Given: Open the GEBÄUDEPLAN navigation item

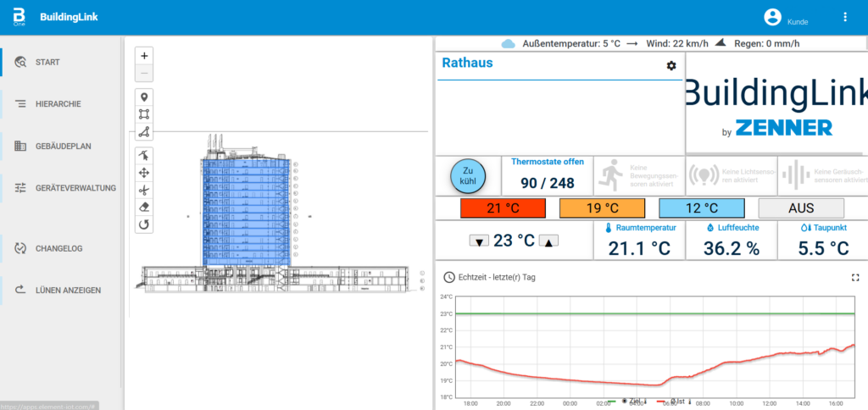Looking at the screenshot, I should (x=61, y=146).
